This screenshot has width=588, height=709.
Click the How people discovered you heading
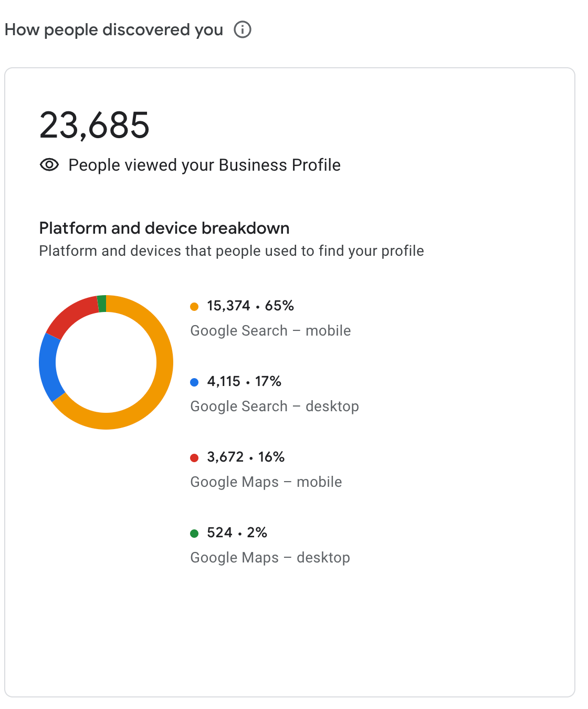(x=113, y=29)
